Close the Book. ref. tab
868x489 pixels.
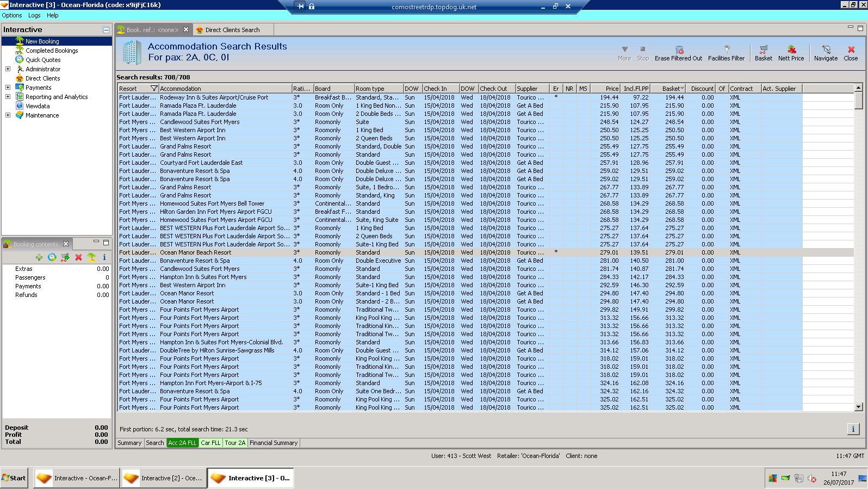pyautogui.click(x=186, y=29)
